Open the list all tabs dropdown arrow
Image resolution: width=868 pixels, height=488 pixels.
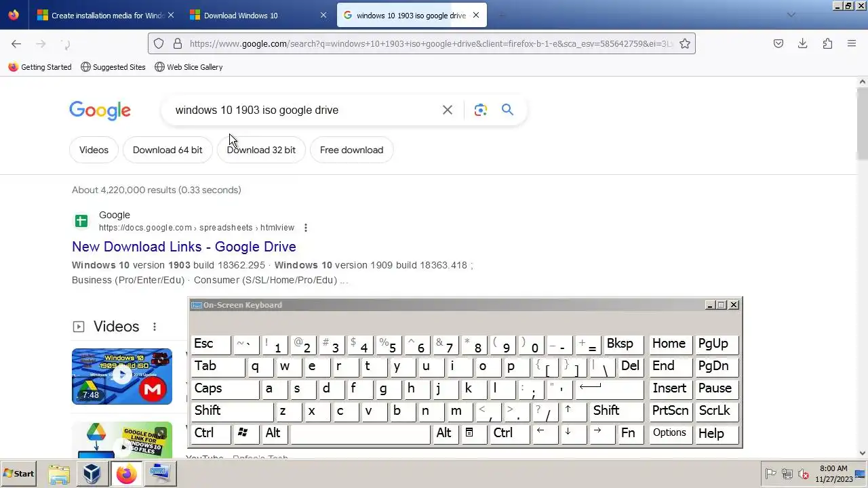click(791, 15)
